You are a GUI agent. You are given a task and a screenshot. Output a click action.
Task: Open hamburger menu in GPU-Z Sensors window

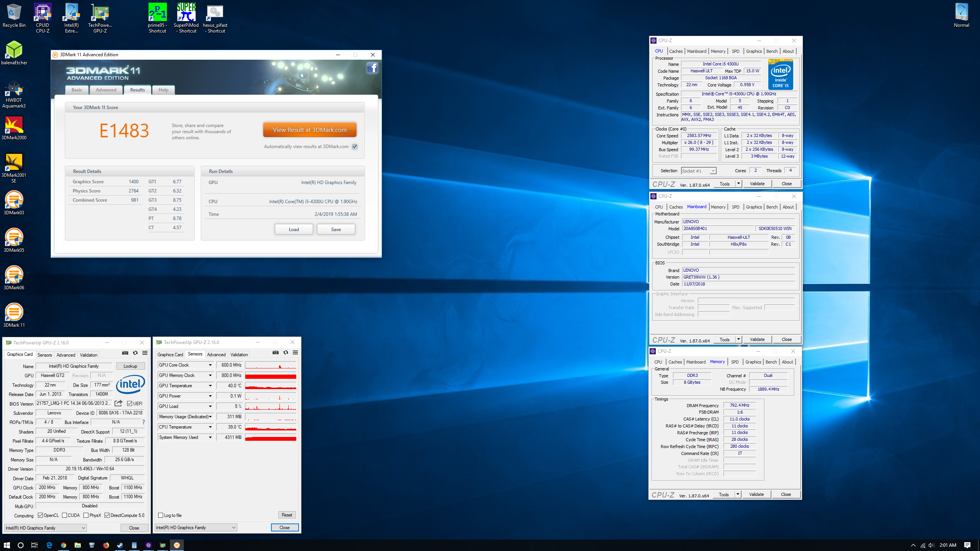[296, 352]
